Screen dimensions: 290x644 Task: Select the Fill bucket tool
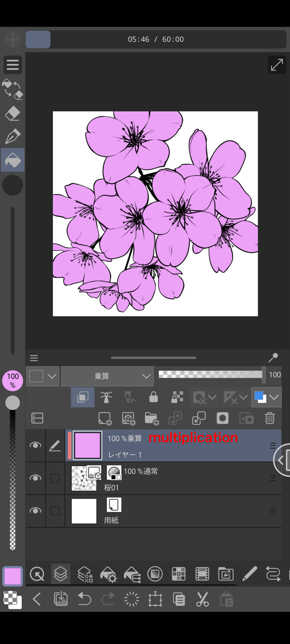point(13,160)
